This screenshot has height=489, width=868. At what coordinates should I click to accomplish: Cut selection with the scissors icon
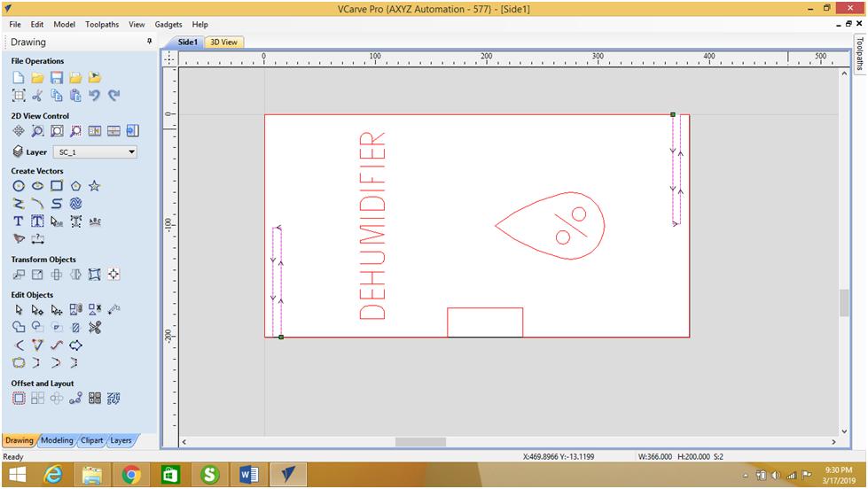click(37, 95)
